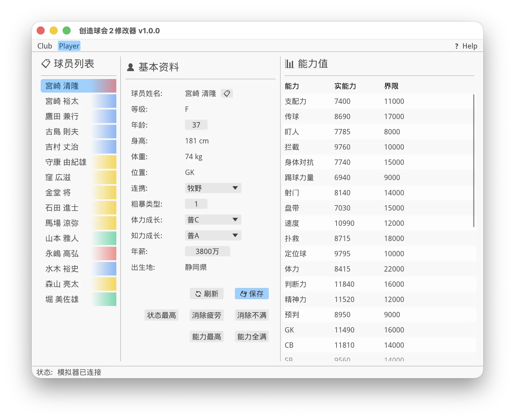Switch to the Club tab

click(45, 46)
